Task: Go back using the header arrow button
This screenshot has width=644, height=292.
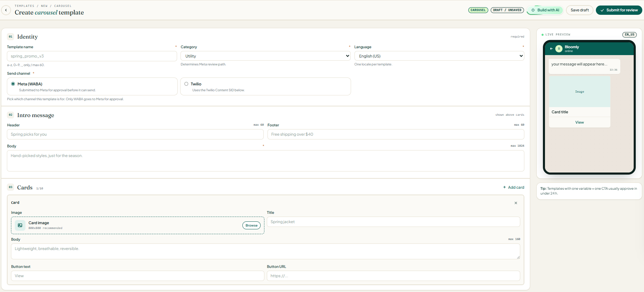Action: (6, 10)
